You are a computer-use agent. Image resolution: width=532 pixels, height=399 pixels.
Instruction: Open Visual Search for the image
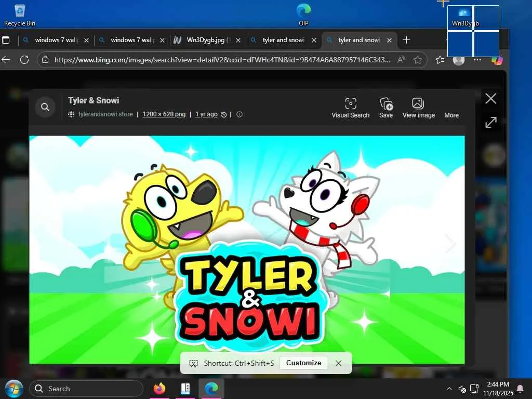[x=351, y=108]
